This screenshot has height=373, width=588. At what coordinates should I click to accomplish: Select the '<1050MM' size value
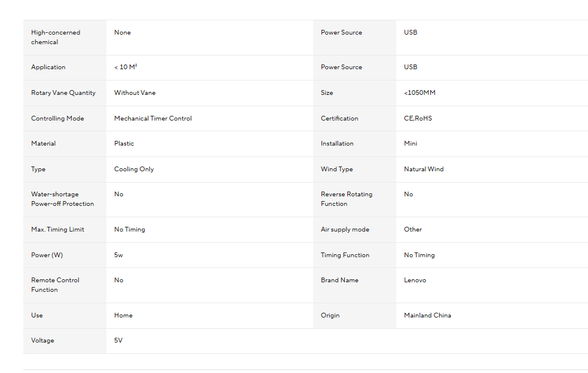[419, 93]
